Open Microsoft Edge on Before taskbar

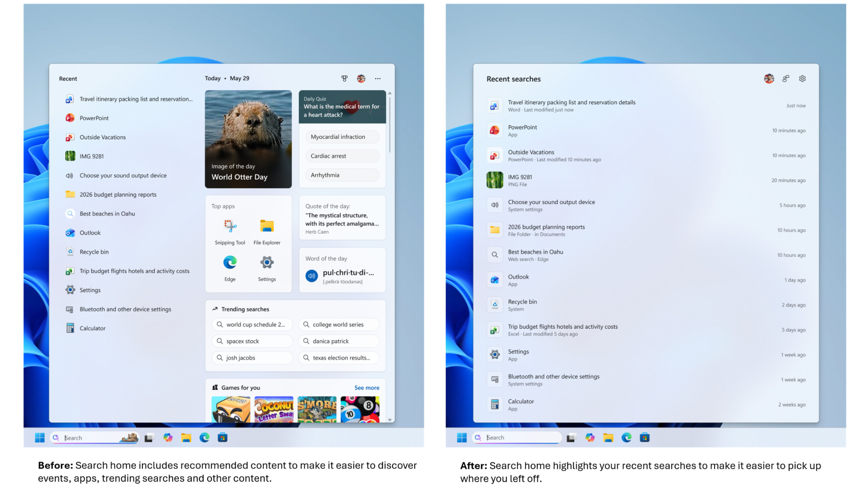click(x=204, y=437)
